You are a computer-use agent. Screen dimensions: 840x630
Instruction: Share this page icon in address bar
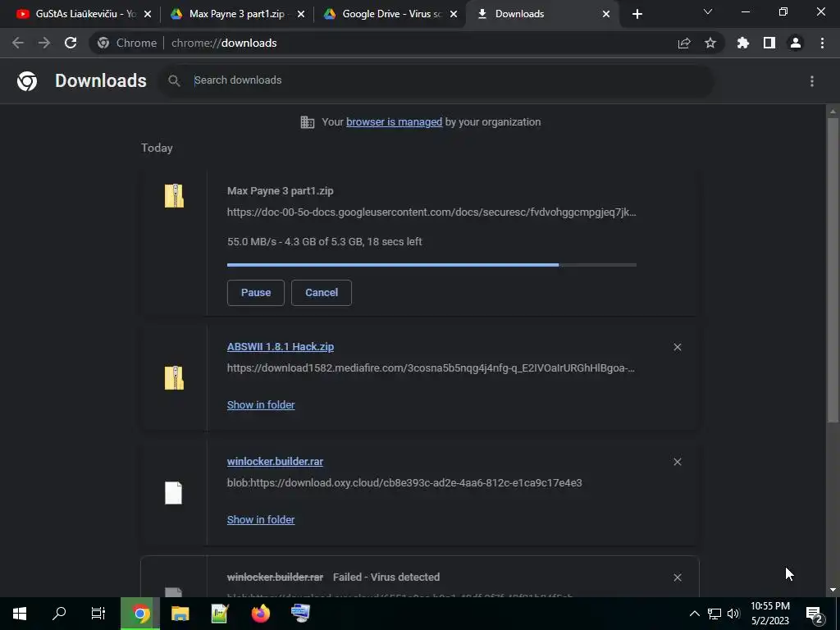pos(684,43)
